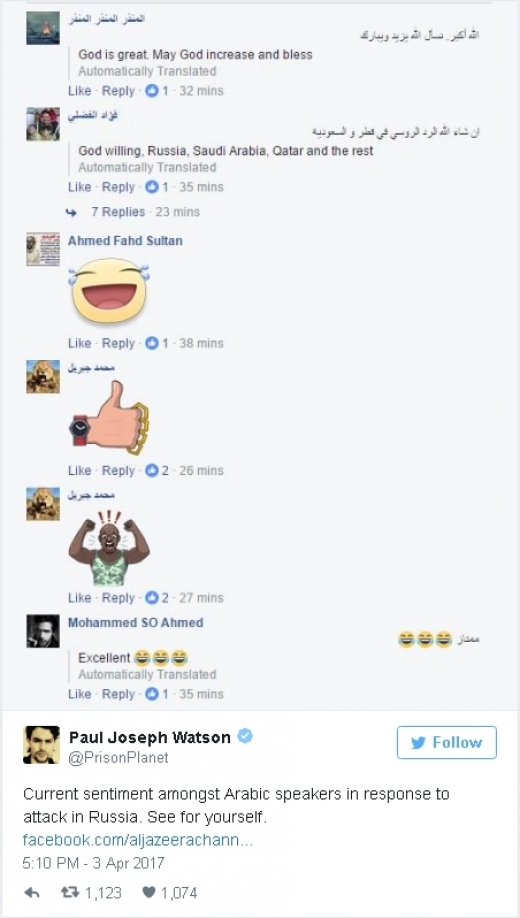This screenshot has width=520, height=918.
Task: Click Mohammed SO Ahmed's profile picture
Action: coord(43,631)
